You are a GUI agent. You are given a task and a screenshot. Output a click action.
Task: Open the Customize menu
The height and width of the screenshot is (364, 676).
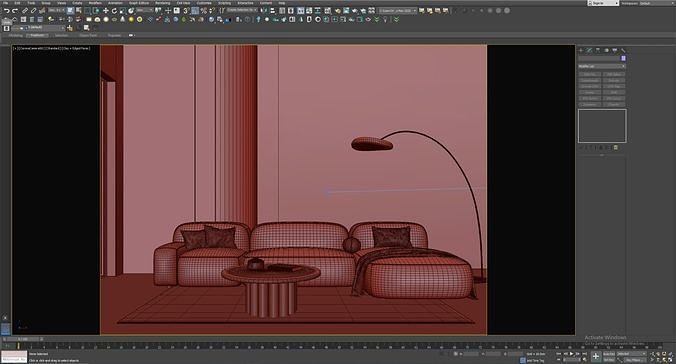(204, 3)
